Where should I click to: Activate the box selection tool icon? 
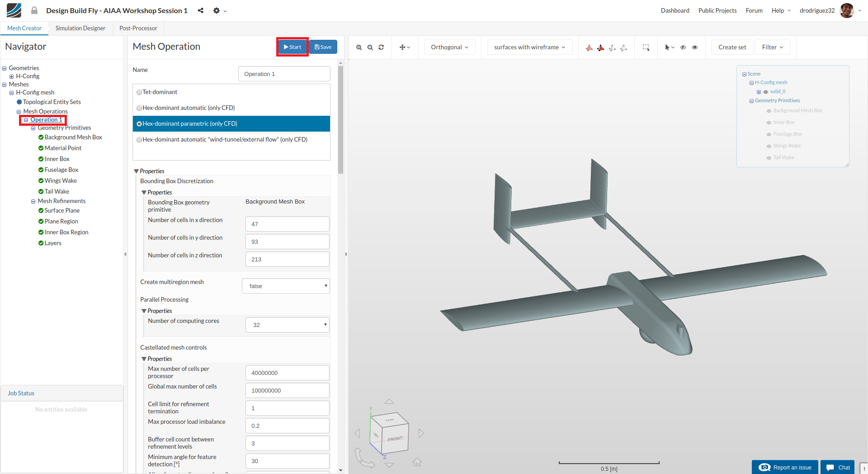pos(646,47)
